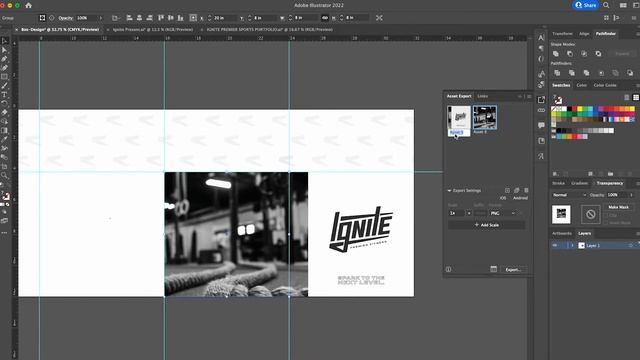The height and width of the screenshot is (360, 640).
Task: Click the Android preset button
Action: pos(520,198)
